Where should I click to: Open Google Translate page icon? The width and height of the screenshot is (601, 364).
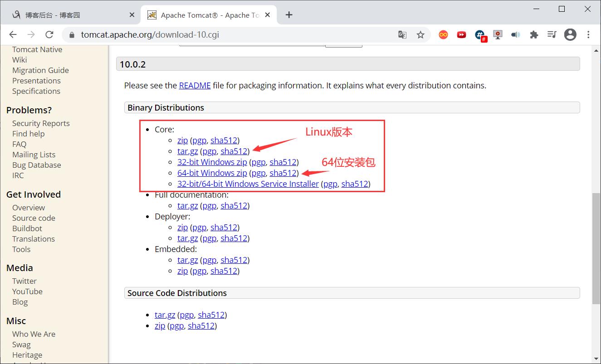point(402,34)
